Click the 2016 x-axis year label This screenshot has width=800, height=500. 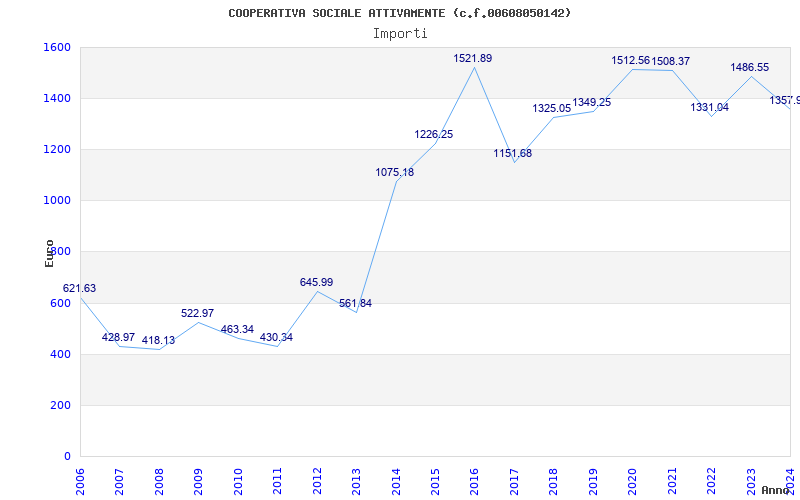(474, 482)
